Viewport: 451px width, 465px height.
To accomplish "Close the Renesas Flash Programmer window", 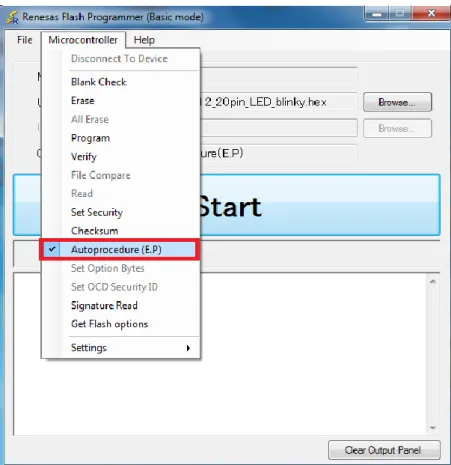I will (431, 14).
